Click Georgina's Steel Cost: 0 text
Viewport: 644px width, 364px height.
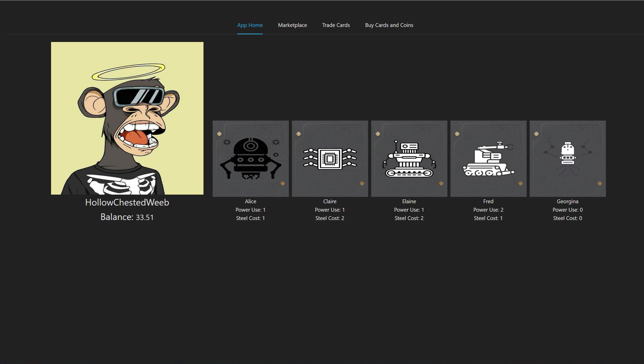tap(568, 218)
